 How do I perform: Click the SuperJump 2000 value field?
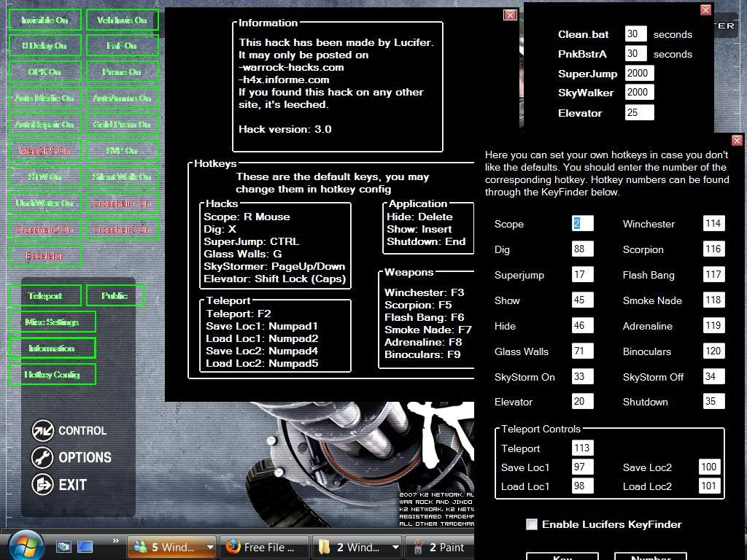[x=639, y=73]
